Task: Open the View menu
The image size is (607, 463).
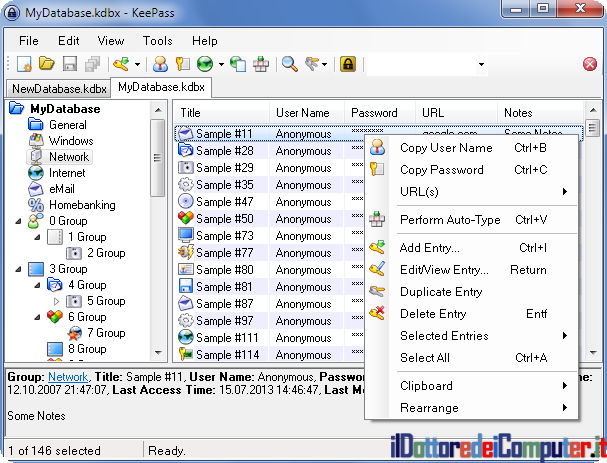Action: coord(111,41)
